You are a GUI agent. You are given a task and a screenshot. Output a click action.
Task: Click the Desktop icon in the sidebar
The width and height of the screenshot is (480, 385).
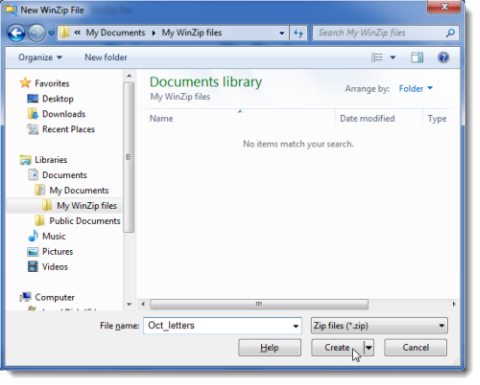[x=33, y=99]
